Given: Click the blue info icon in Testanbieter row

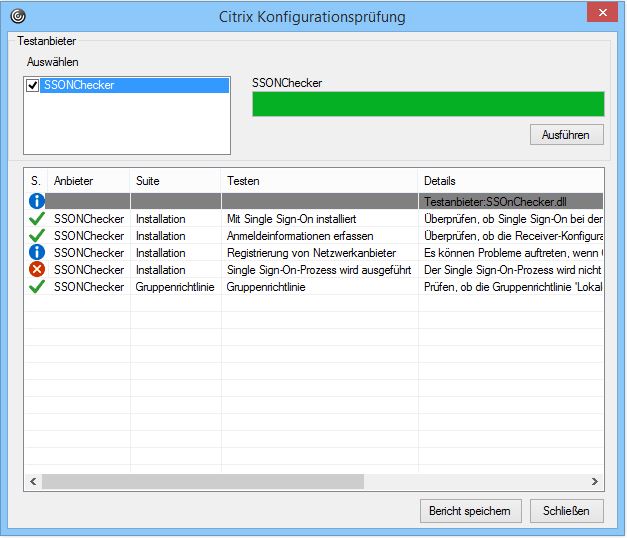Looking at the screenshot, I should [35, 201].
